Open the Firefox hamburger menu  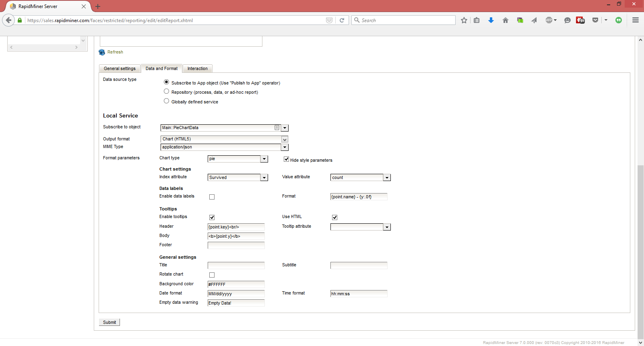pos(636,20)
